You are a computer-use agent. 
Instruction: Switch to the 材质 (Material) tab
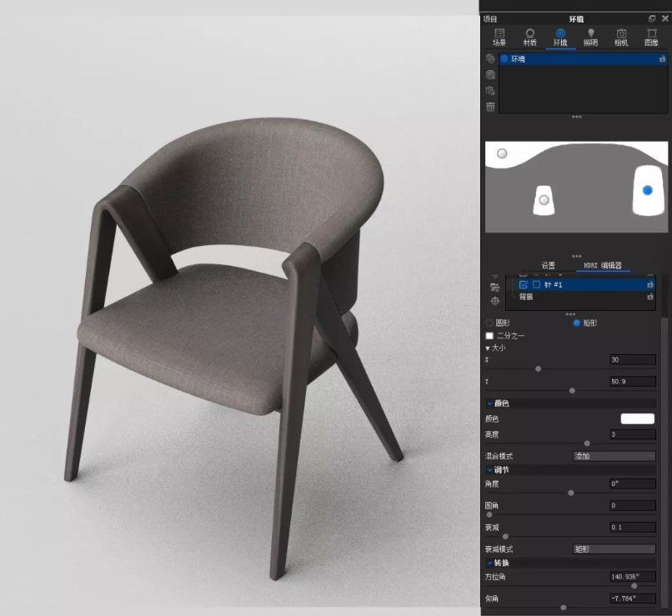coord(529,37)
